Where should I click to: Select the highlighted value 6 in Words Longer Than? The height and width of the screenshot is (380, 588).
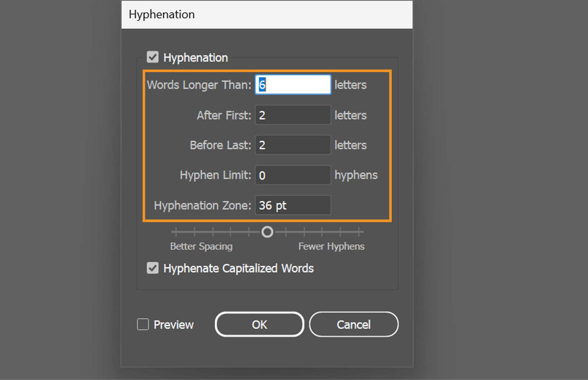tap(262, 85)
